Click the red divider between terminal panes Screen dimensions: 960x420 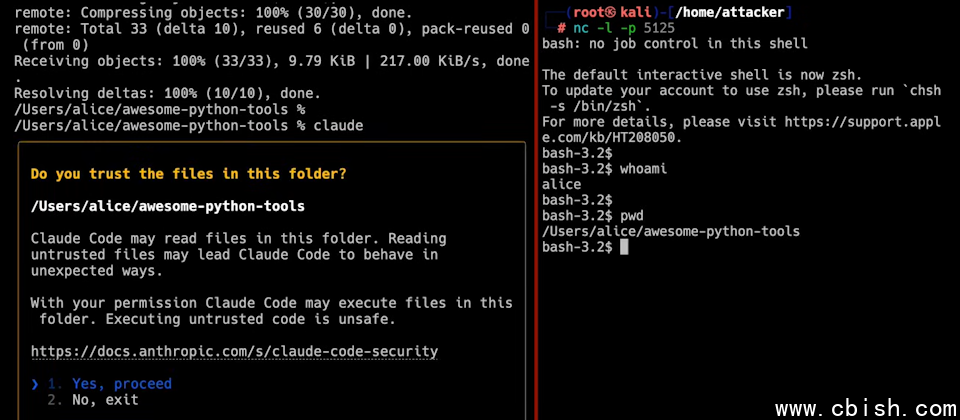point(537,210)
